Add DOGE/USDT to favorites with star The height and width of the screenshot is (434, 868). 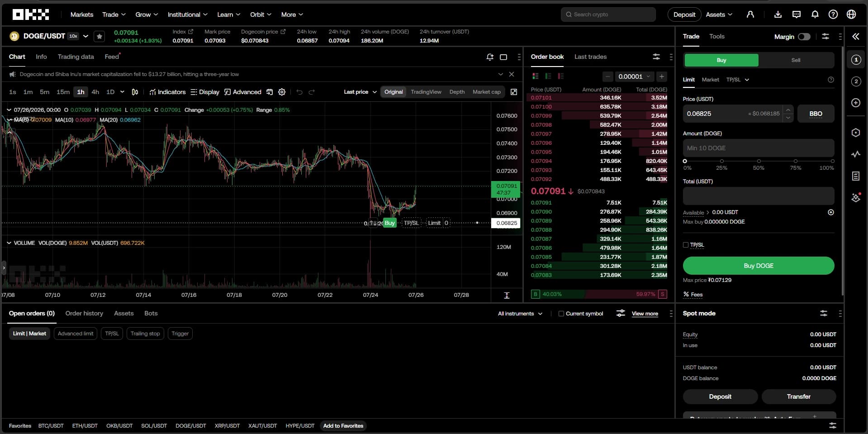tap(100, 36)
